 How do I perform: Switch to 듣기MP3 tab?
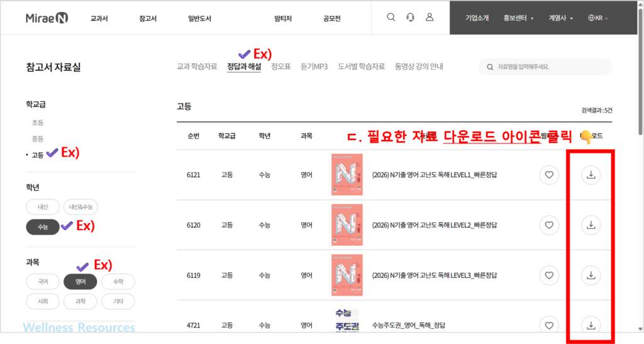pyautogui.click(x=314, y=67)
